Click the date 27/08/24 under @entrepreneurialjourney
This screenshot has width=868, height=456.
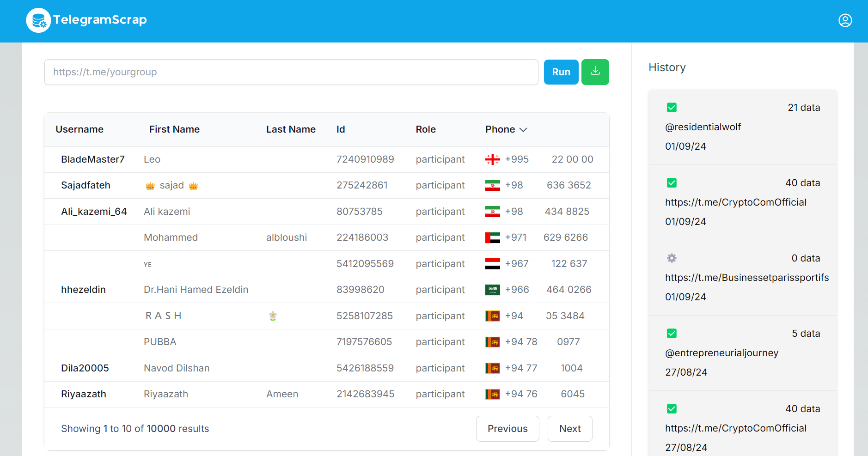(686, 372)
